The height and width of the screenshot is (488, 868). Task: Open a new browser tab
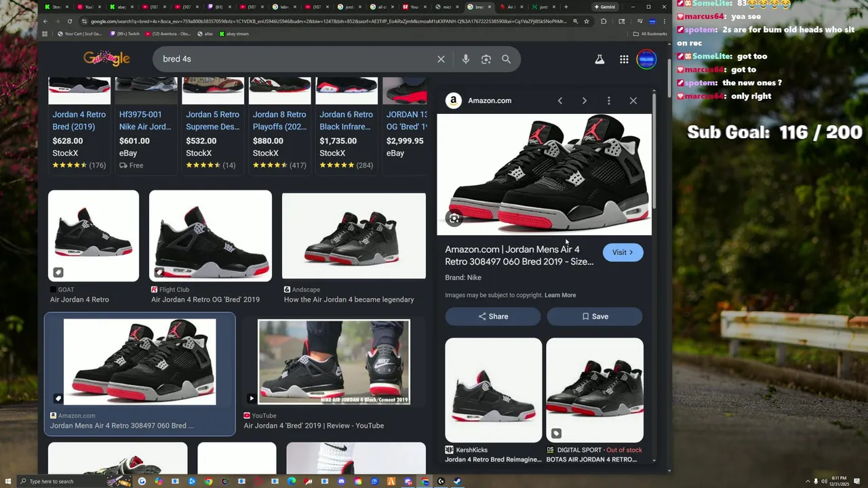point(566,7)
